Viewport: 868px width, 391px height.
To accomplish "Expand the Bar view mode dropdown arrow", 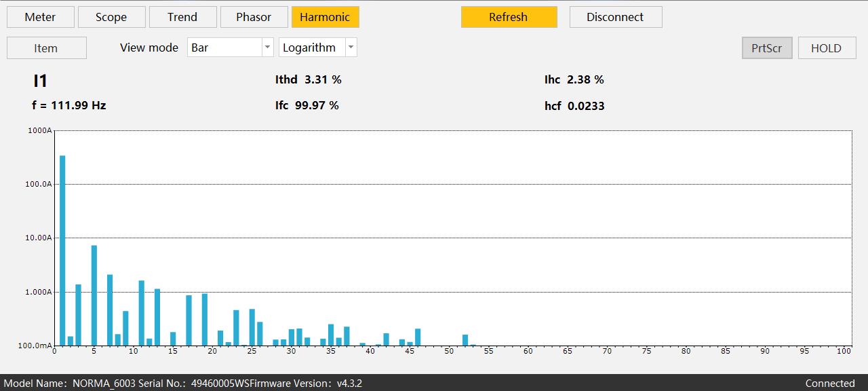I will pos(267,48).
